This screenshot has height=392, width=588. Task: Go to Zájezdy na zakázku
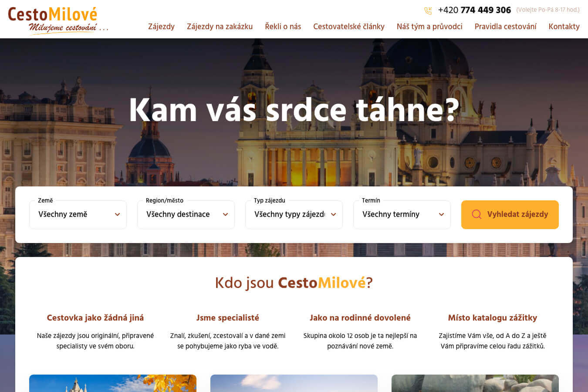pyautogui.click(x=220, y=27)
